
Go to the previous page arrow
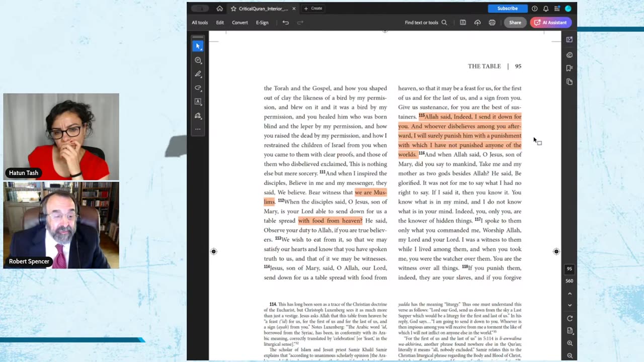(x=570, y=294)
